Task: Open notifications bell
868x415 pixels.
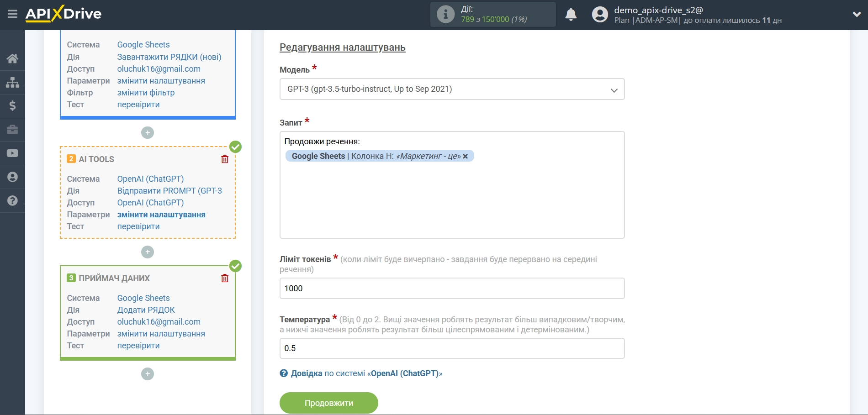Action: (x=571, y=15)
